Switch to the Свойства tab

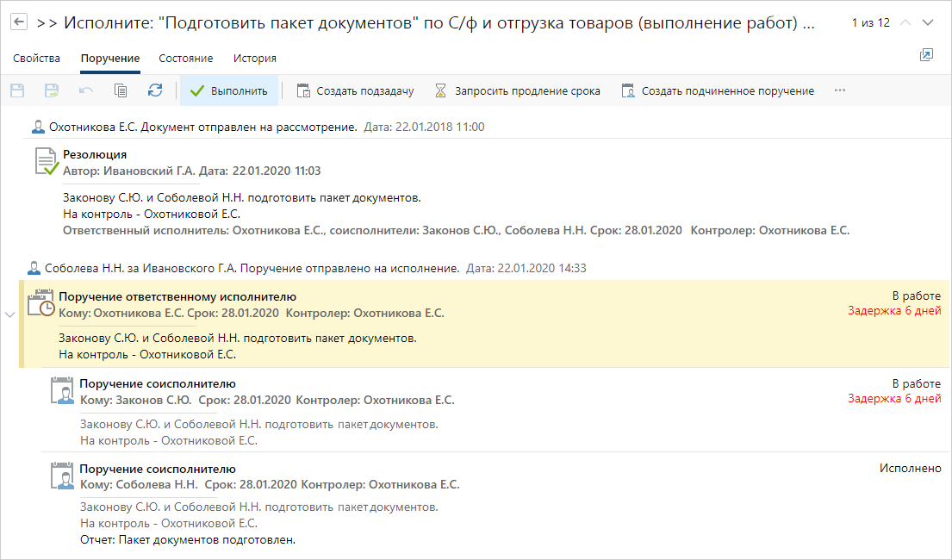tap(37, 59)
